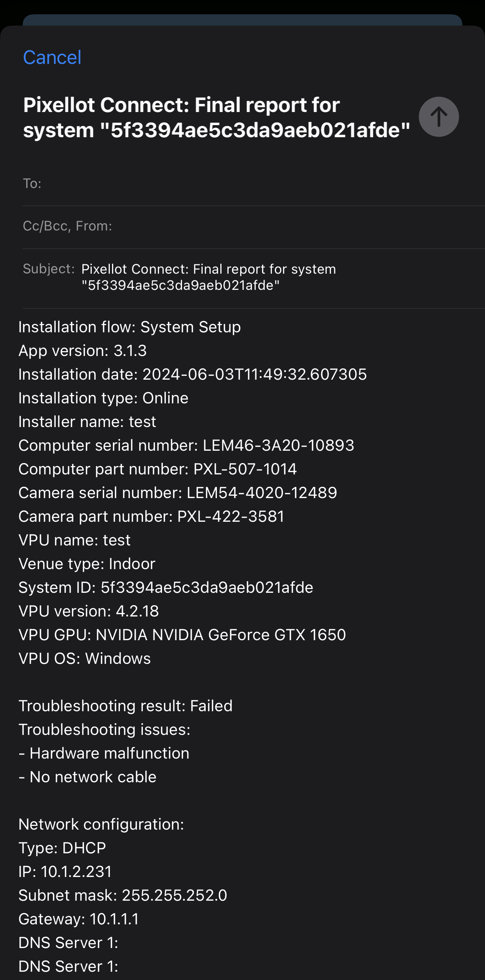The height and width of the screenshot is (980, 485).
Task: Select the Computer serial number text
Action: pos(186,445)
